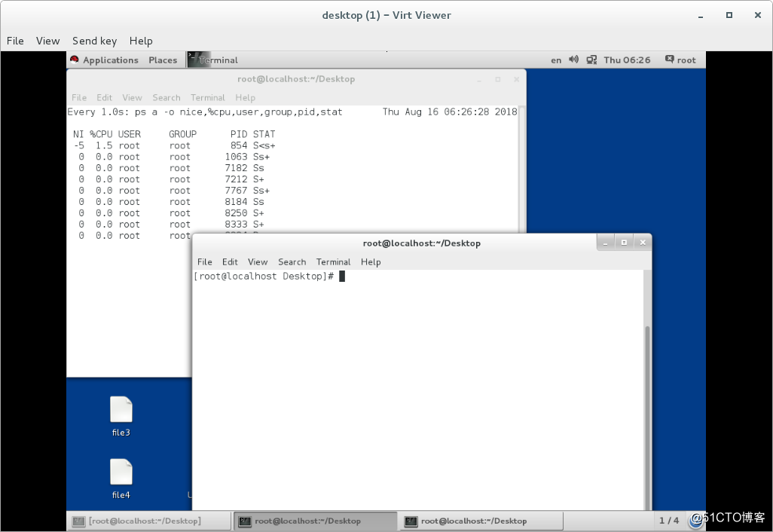The width and height of the screenshot is (773, 532).
Task: Open the en input language indicator
Action: click(556, 60)
